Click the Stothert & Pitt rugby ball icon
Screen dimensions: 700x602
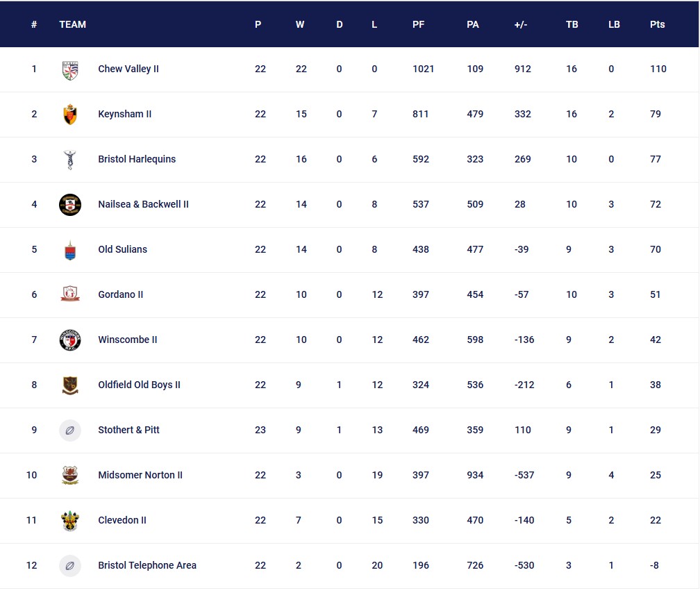[70, 430]
